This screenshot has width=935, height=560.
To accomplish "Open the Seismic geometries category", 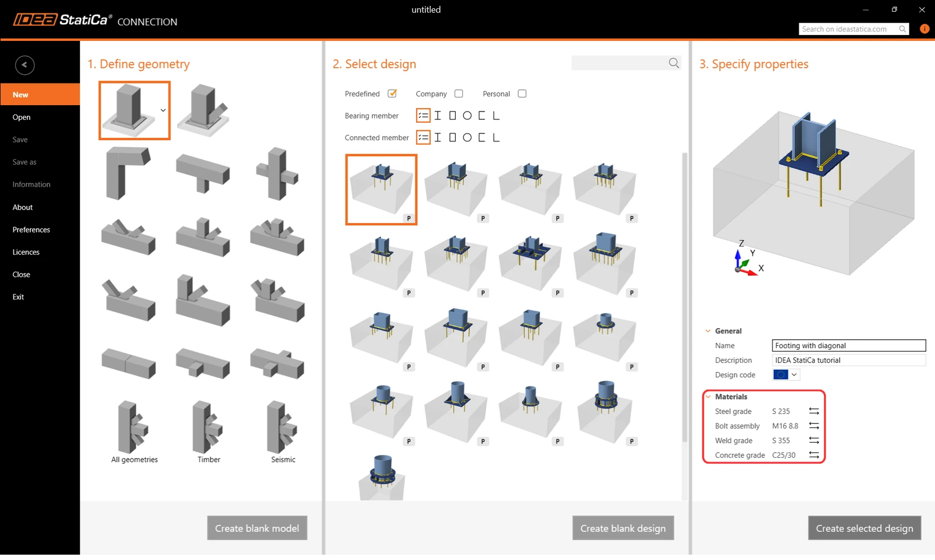I will [283, 432].
